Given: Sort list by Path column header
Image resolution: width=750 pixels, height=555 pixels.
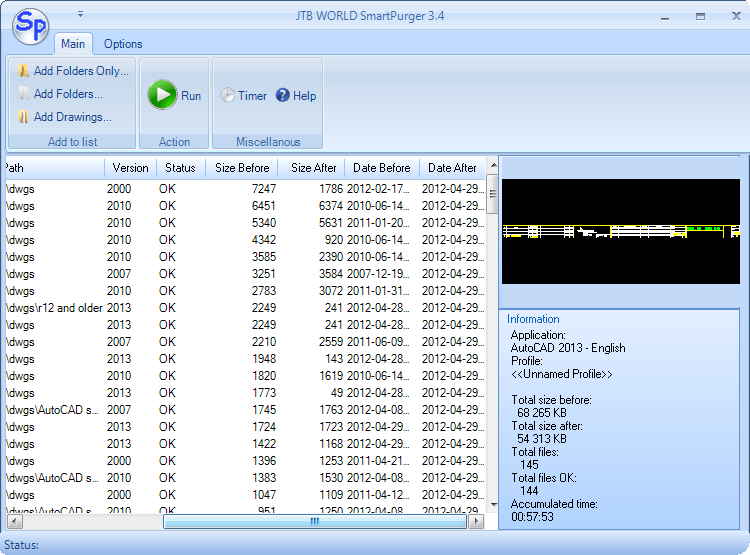Looking at the screenshot, I should pos(55,168).
